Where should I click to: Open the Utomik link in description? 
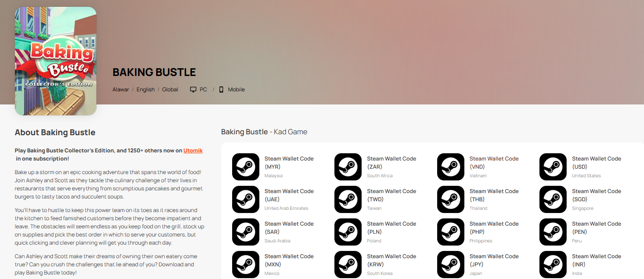pyautogui.click(x=193, y=151)
